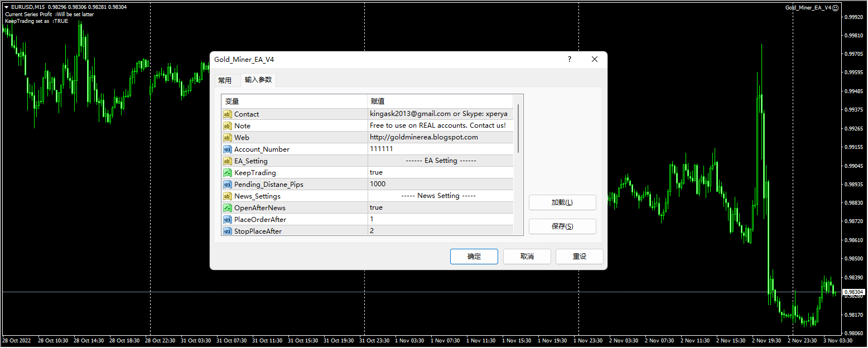
Task: Expand the chart menu arrow beside EURUSD,M15
Action: click(x=6, y=7)
